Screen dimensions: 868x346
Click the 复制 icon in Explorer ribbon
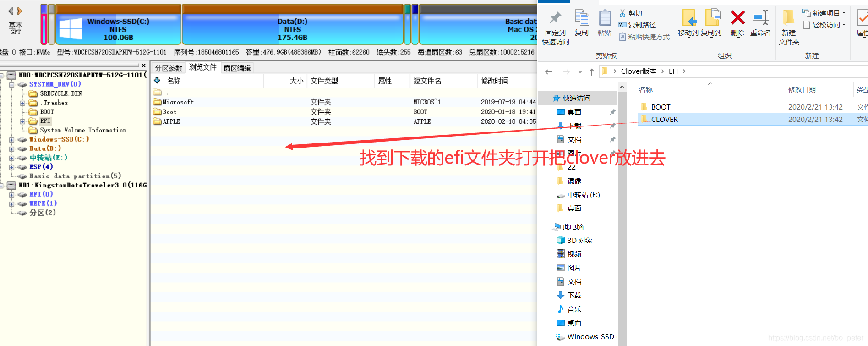pyautogui.click(x=582, y=18)
